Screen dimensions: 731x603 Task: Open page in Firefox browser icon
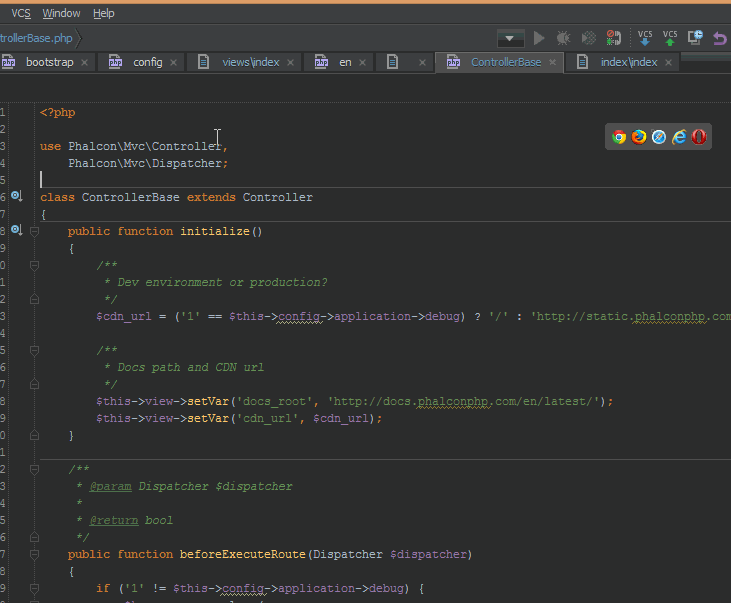pos(639,137)
